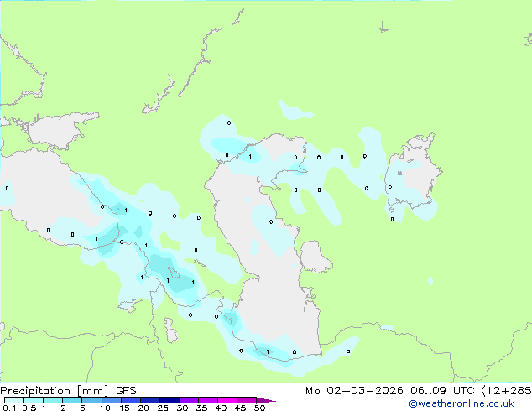Image resolution: width=532 pixels, height=411 pixels.
Task: Click the 0.1–0.5 mm legend swatch
Action: click(14, 400)
